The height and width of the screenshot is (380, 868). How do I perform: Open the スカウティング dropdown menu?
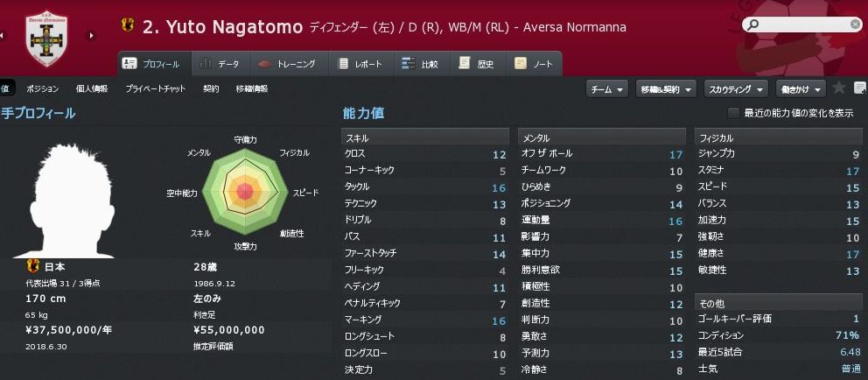(735, 88)
